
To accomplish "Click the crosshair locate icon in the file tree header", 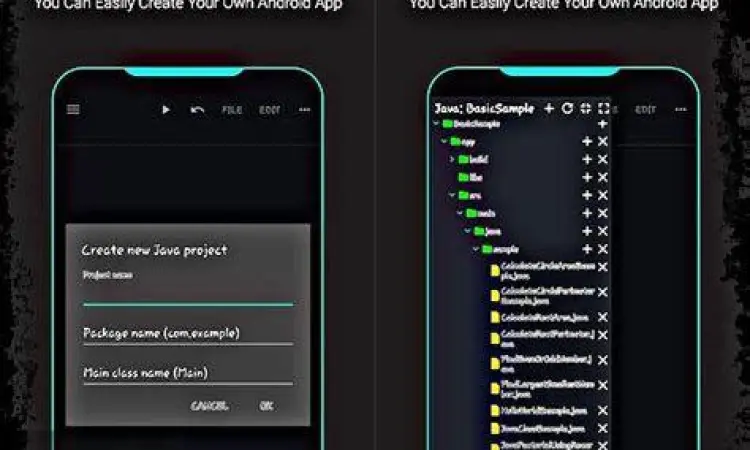I will (585, 108).
